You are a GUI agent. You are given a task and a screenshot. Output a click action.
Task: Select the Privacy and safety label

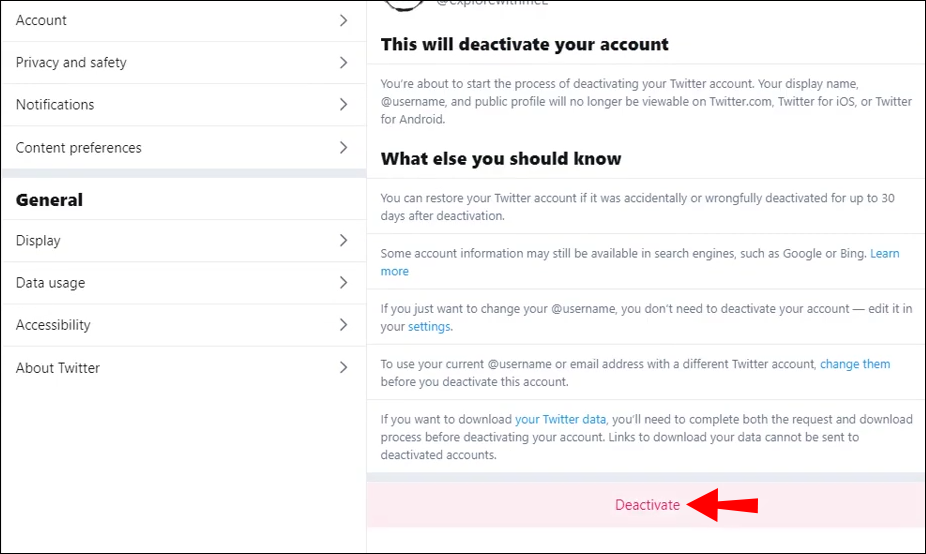click(71, 62)
